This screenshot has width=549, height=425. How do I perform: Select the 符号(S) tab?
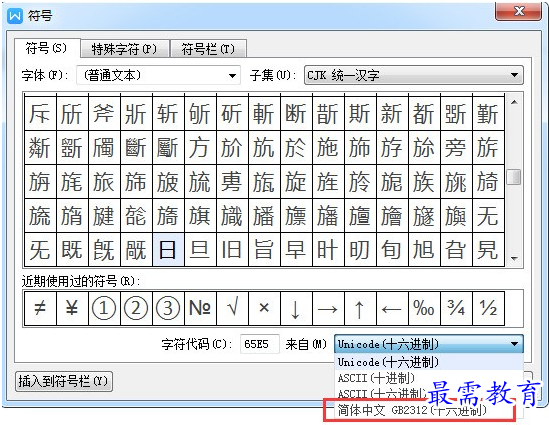[47, 48]
